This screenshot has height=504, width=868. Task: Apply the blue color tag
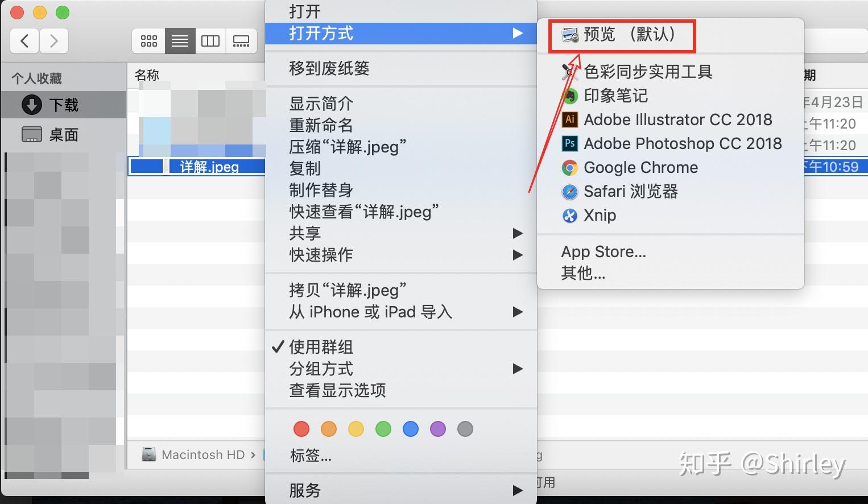point(411,429)
